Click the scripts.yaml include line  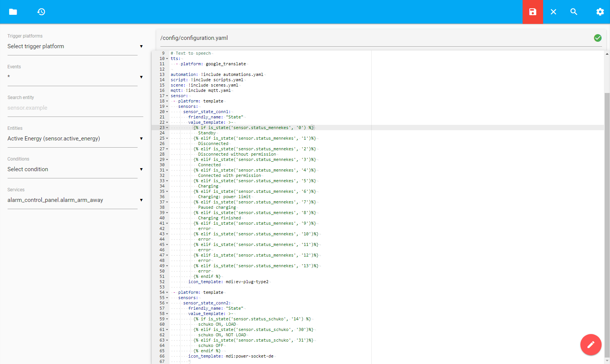click(207, 80)
